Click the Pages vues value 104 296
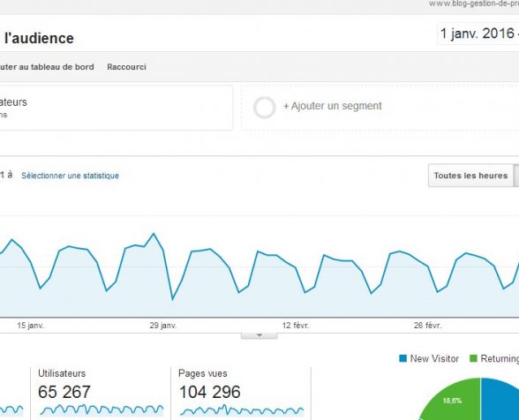The height and width of the screenshot is (420, 519). coord(209,392)
